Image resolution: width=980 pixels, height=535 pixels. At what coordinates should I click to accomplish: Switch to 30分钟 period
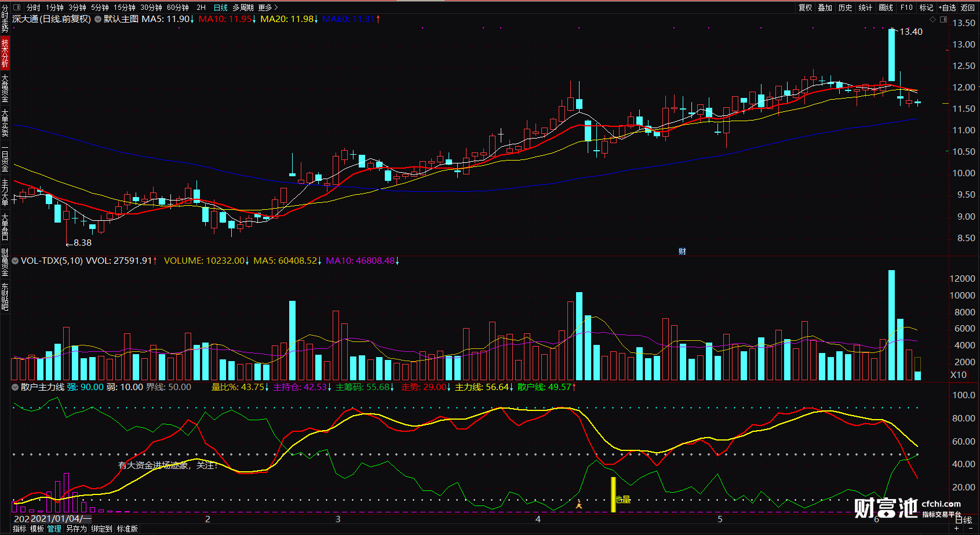pyautogui.click(x=151, y=8)
